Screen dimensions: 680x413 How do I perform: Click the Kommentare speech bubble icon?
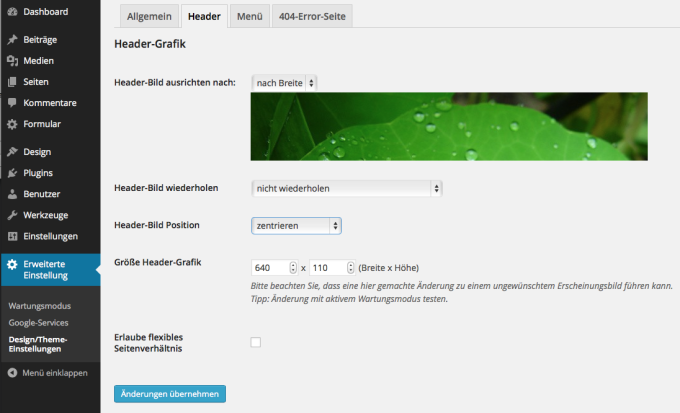point(12,103)
